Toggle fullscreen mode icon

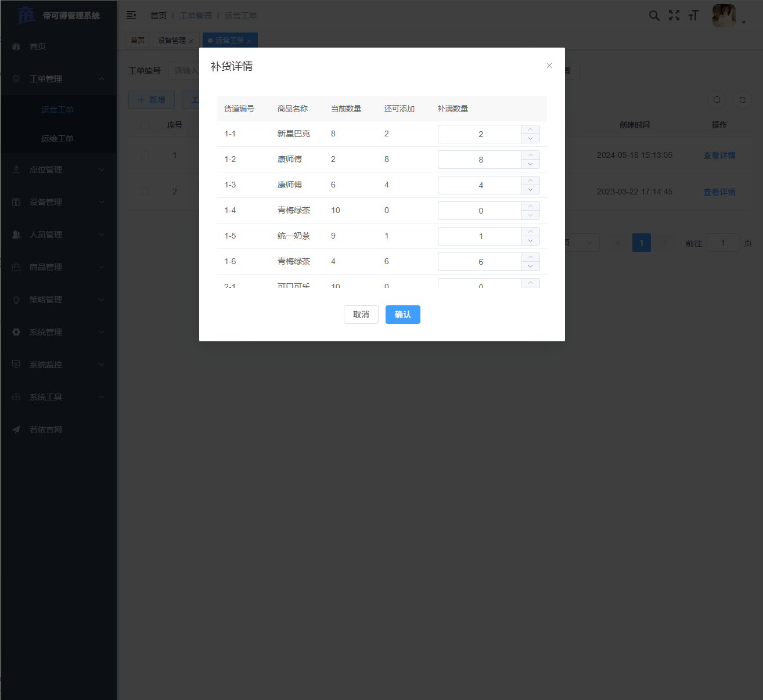point(674,16)
